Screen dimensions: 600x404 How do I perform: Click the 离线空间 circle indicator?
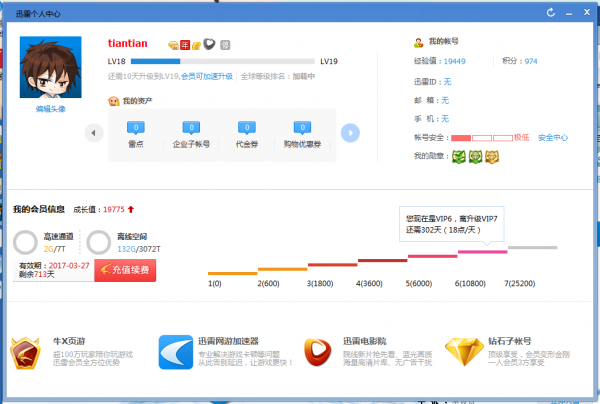coord(99,242)
